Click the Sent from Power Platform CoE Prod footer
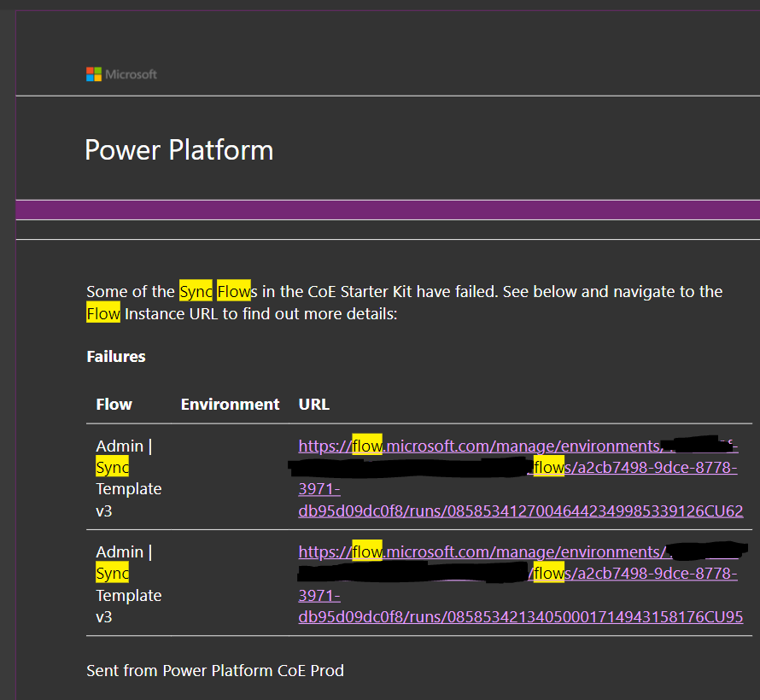 [215, 670]
